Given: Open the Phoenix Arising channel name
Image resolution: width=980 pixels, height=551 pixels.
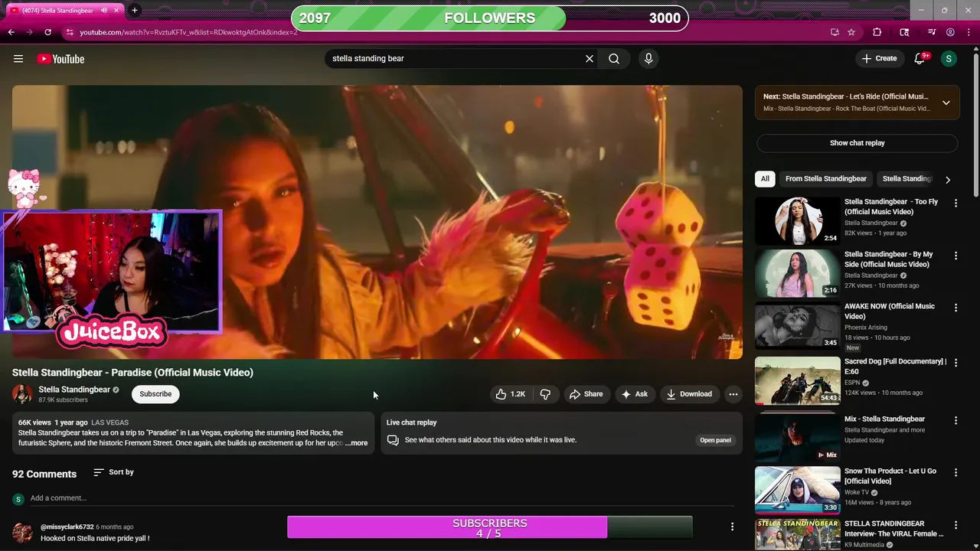Looking at the screenshot, I should [x=867, y=328].
